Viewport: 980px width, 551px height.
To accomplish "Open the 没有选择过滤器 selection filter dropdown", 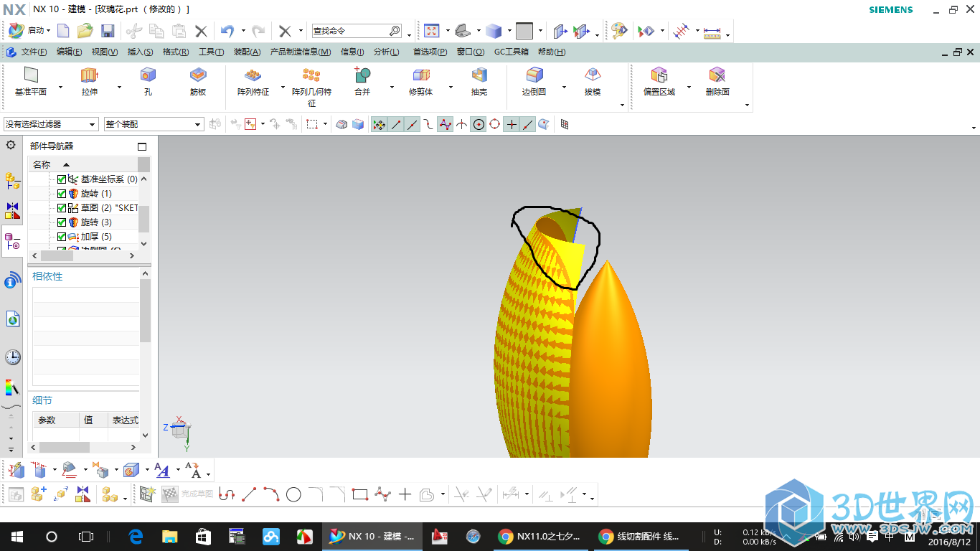I will tap(50, 124).
